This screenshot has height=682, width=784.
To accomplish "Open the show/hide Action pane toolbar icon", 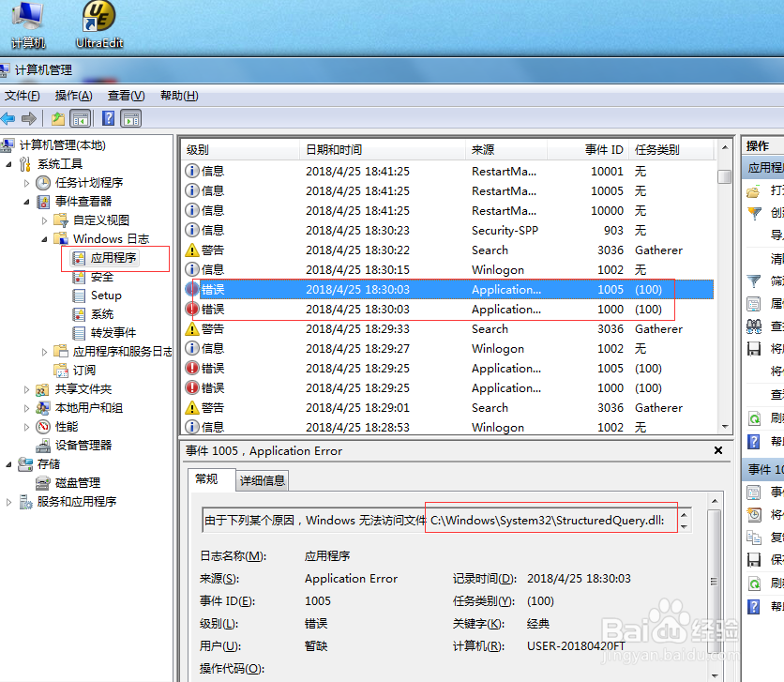I will 130,118.
